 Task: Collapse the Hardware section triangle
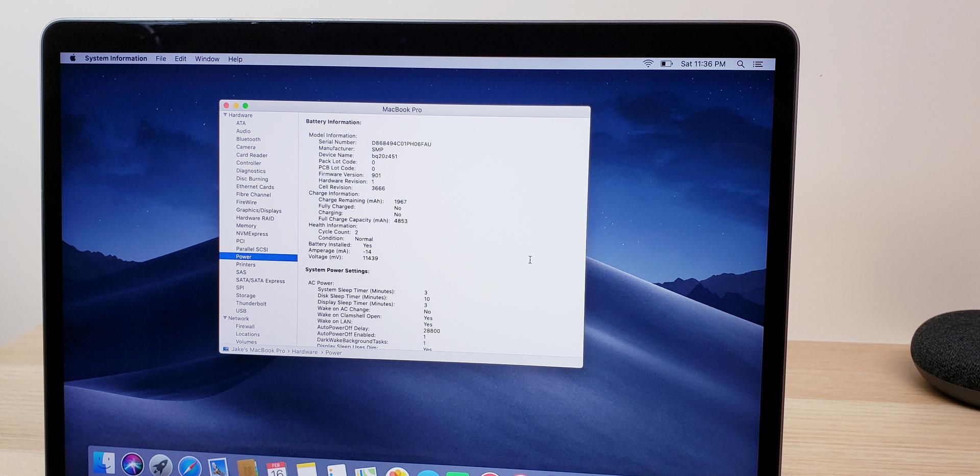pos(225,115)
